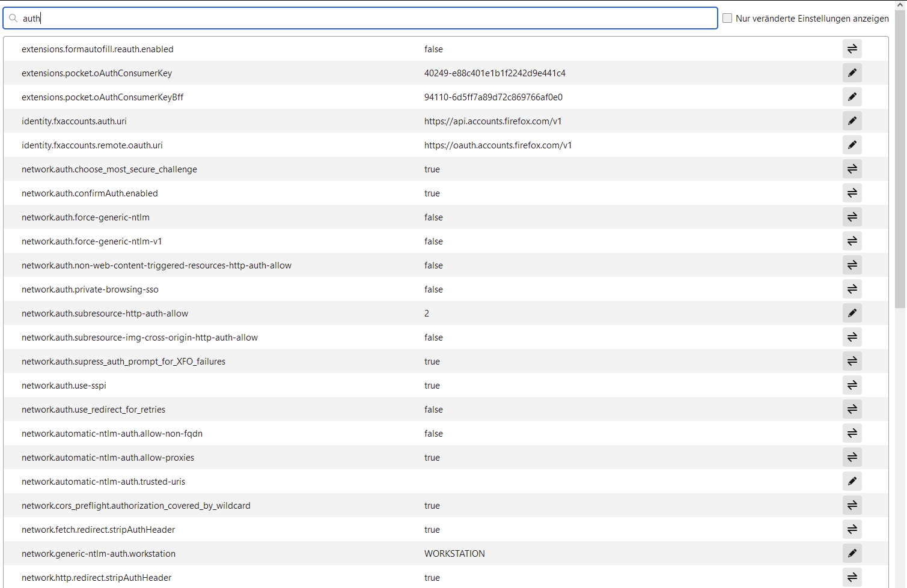Screen dimensions: 907x588
Task: Edit network.automatic-ntlm-auth.trusted-uris preference
Action: tap(852, 481)
